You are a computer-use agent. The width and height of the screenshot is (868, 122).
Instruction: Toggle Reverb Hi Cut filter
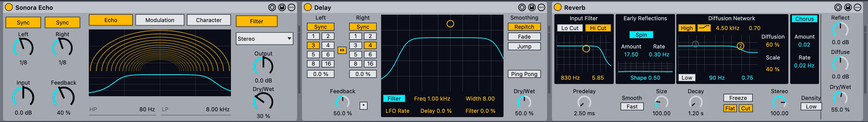click(x=598, y=28)
